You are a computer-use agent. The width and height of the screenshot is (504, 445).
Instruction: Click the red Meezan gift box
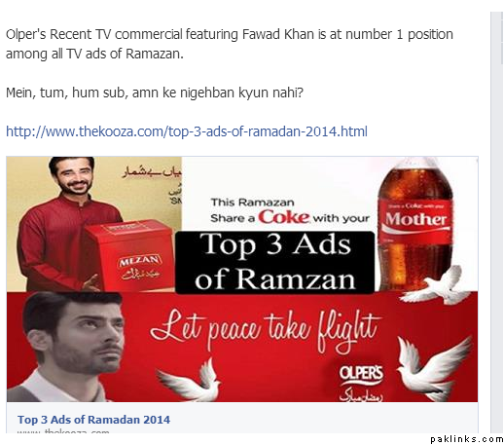click(130, 254)
